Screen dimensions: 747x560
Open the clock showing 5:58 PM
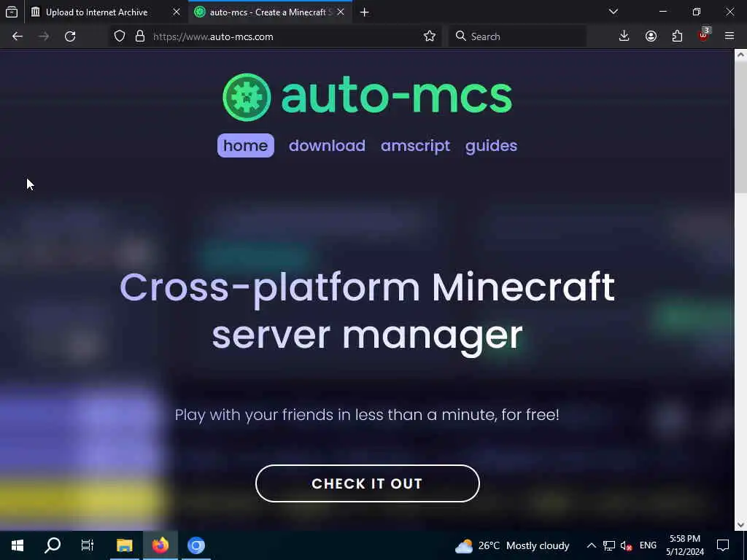[684, 545]
